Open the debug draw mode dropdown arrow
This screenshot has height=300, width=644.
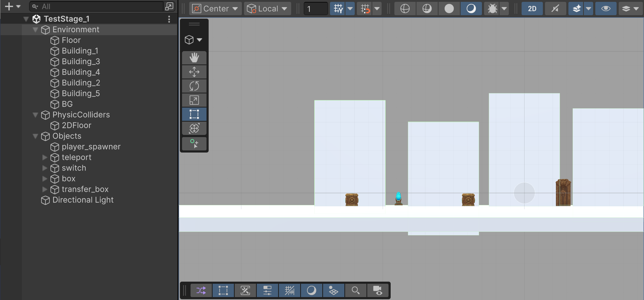[x=504, y=9]
